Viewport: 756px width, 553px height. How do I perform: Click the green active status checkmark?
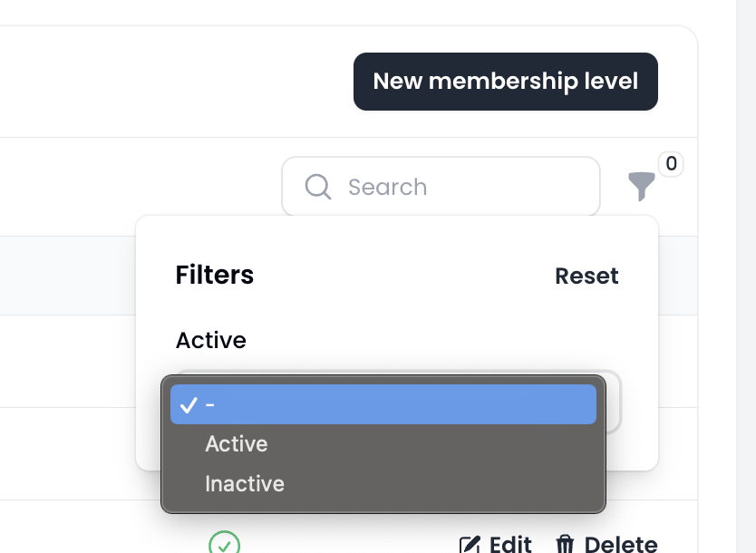(x=224, y=542)
